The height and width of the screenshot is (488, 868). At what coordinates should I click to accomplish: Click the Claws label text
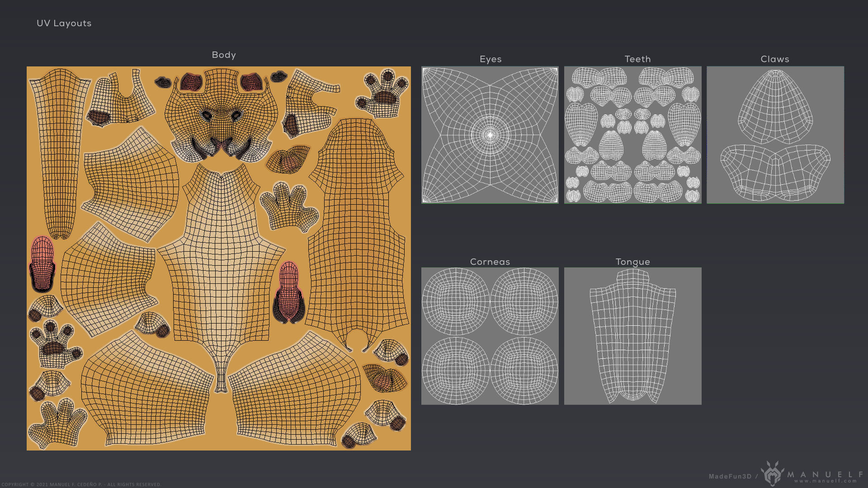(x=774, y=59)
